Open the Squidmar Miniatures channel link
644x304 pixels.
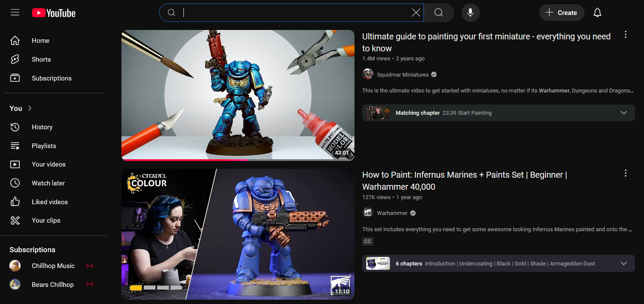pyautogui.click(x=402, y=74)
